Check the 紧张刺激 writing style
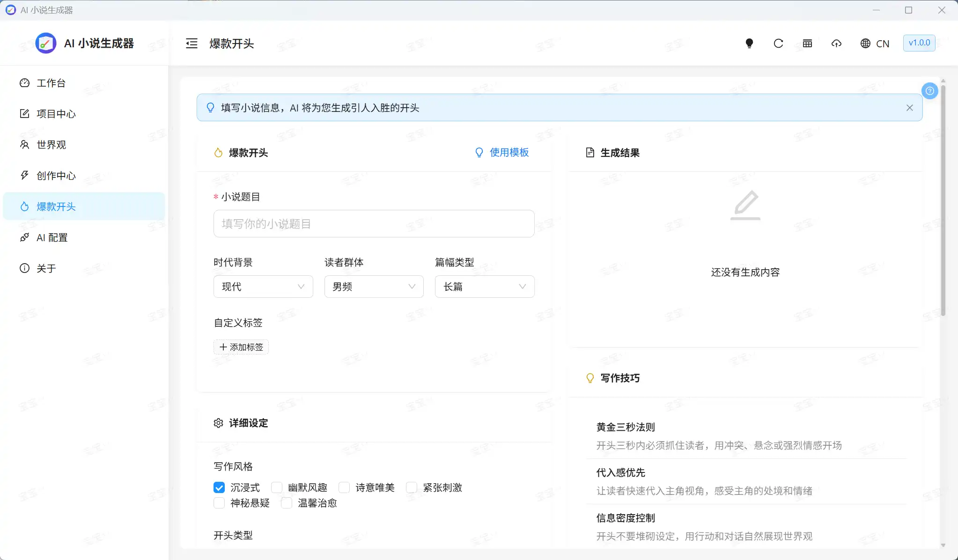 click(x=412, y=487)
